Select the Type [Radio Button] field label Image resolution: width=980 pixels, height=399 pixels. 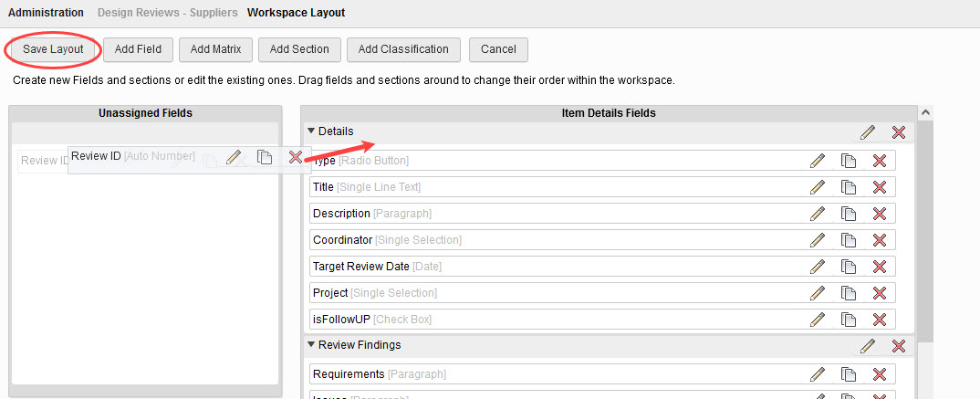(x=360, y=161)
